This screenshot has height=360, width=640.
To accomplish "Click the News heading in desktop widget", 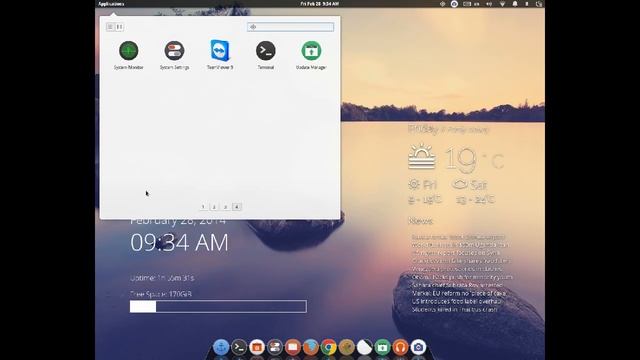I will (420, 221).
